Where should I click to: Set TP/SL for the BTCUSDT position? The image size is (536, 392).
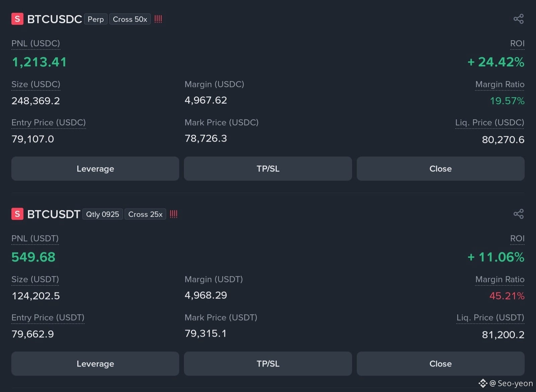click(268, 364)
